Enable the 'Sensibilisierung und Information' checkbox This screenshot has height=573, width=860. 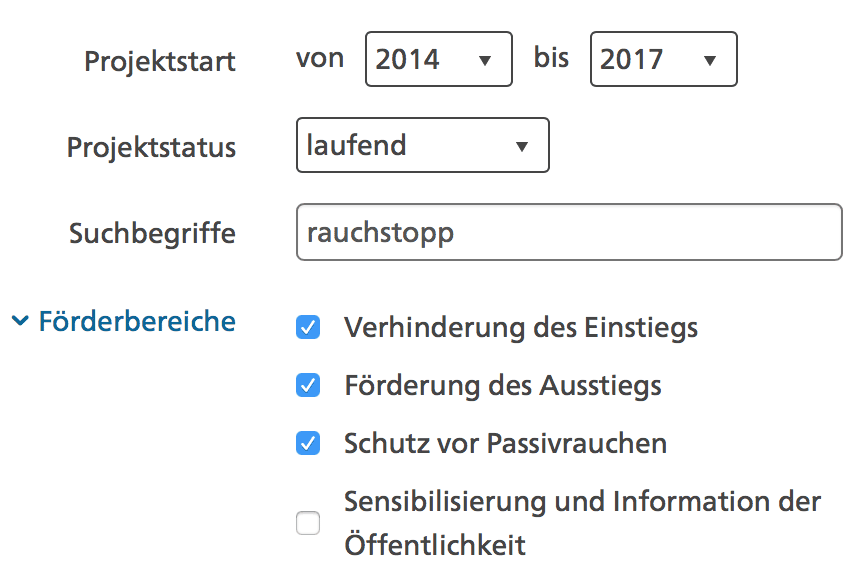click(x=309, y=523)
